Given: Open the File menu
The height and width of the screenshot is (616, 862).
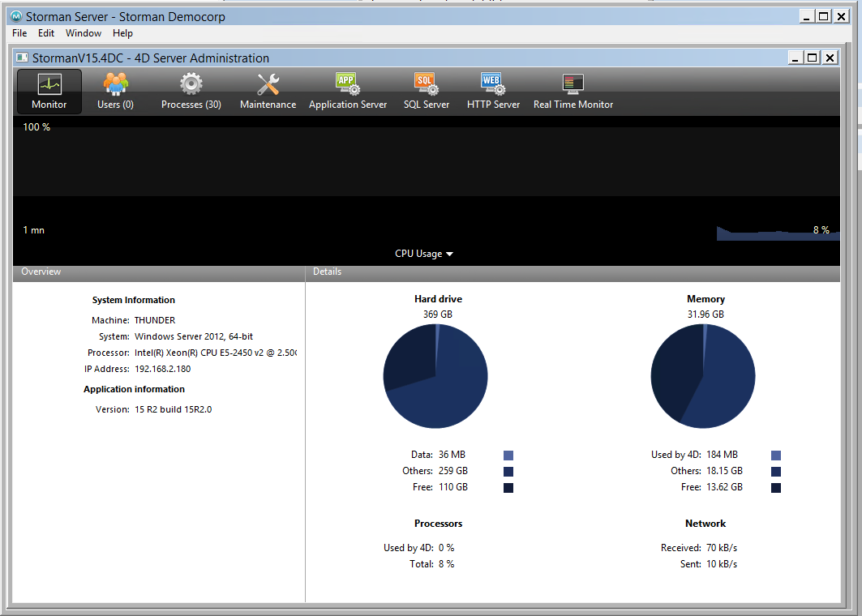Looking at the screenshot, I should (19, 33).
